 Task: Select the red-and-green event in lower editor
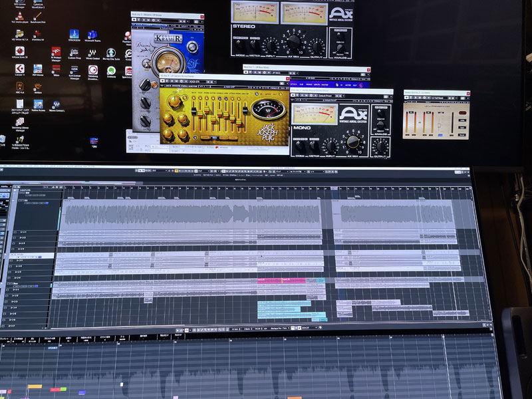click(58, 390)
